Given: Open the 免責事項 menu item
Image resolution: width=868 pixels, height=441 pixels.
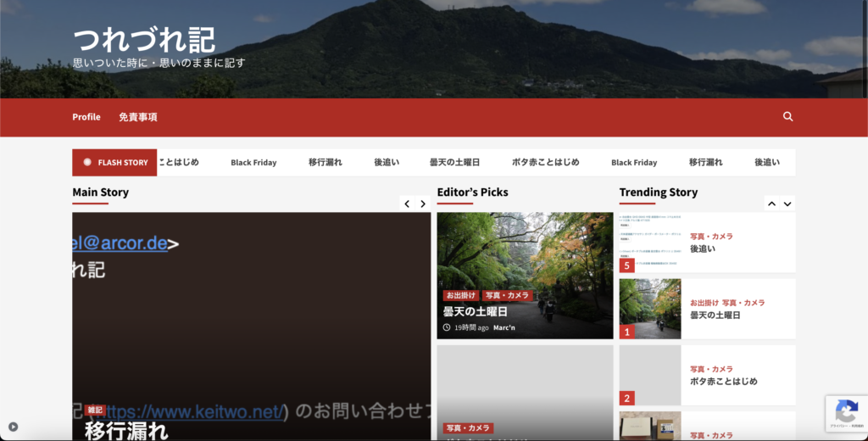Looking at the screenshot, I should pyautogui.click(x=138, y=117).
